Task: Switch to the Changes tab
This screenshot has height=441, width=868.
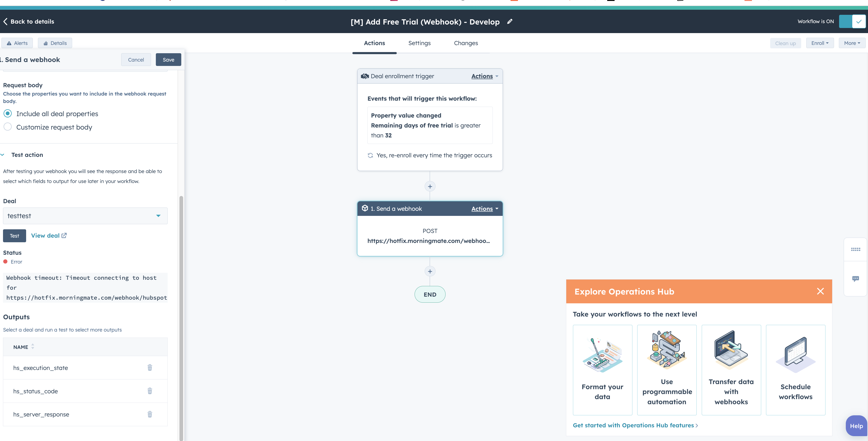Action: pyautogui.click(x=466, y=43)
